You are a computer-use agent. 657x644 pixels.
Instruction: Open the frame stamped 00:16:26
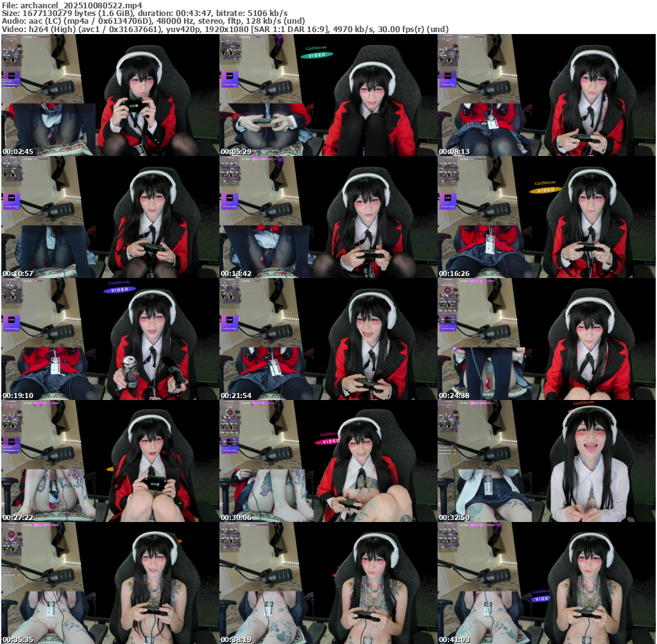click(547, 217)
